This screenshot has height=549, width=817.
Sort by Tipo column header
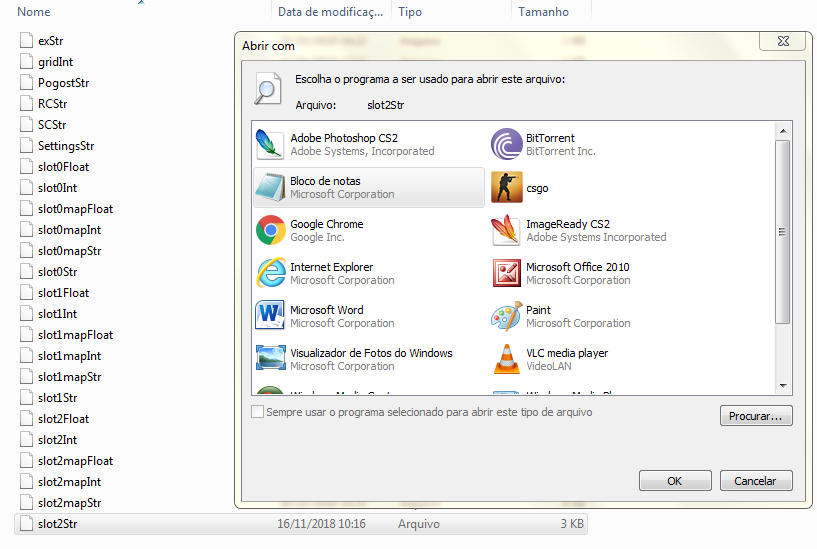pos(410,11)
